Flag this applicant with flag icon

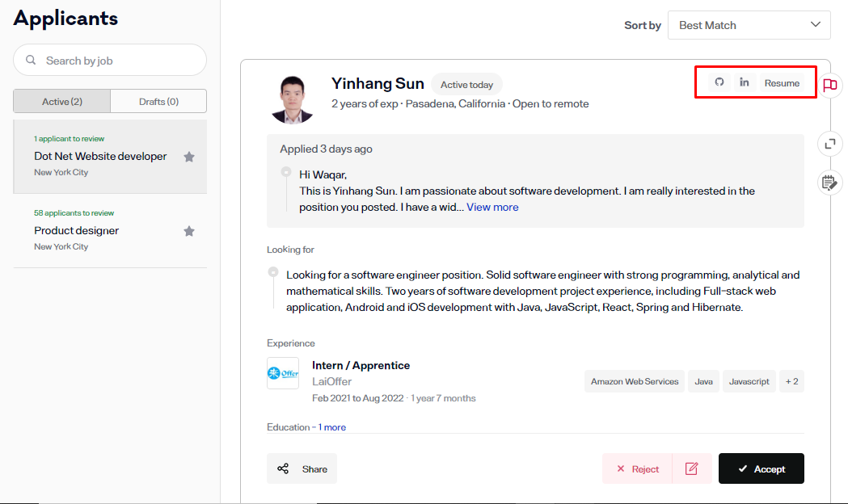coord(829,85)
